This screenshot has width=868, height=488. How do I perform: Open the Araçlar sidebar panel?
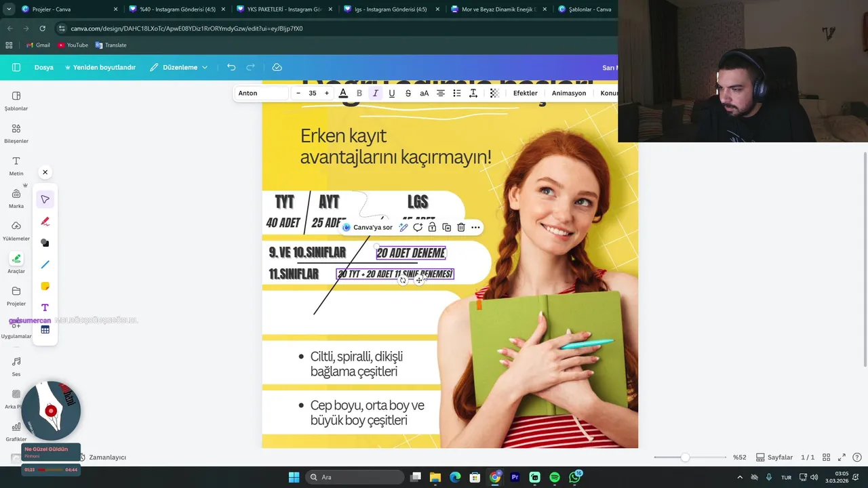16,263
